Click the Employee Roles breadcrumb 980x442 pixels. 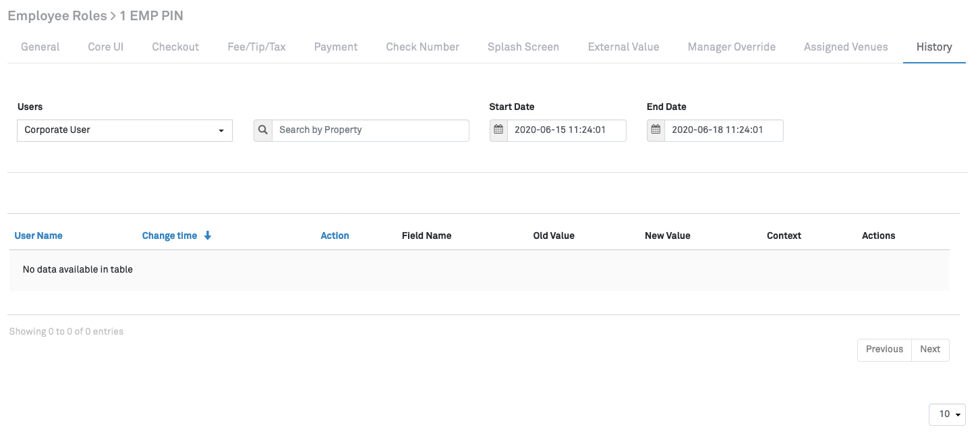[57, 16]
